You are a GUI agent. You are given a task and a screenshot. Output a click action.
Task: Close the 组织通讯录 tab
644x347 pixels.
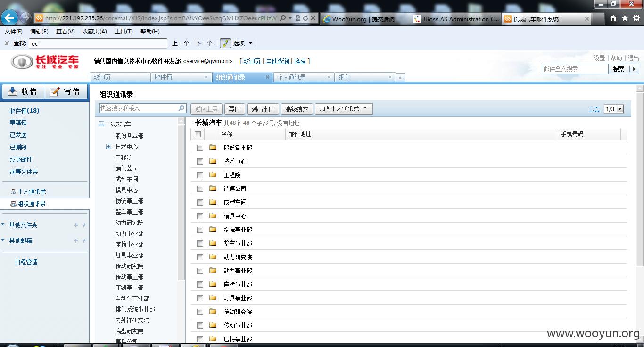pos(267,77)
